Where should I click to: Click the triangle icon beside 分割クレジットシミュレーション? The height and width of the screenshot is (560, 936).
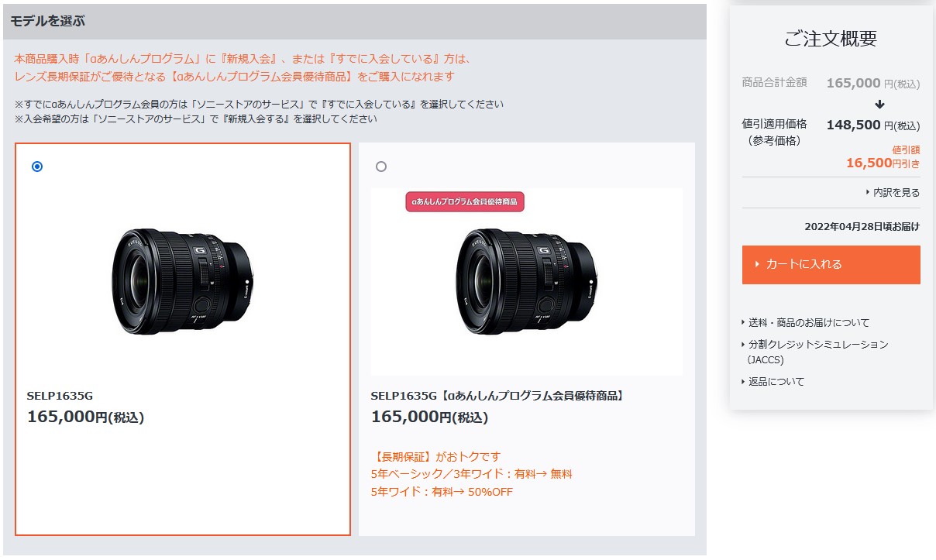click(x=744, y=345)
